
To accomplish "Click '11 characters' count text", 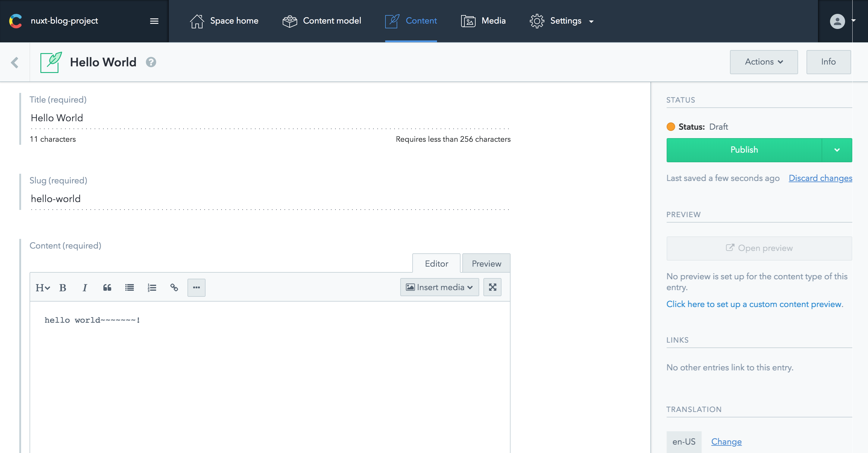I will coord(52,139).
